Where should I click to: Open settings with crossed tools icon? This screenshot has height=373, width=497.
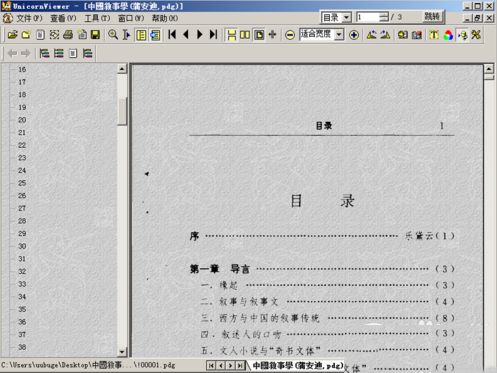(476, 35)
